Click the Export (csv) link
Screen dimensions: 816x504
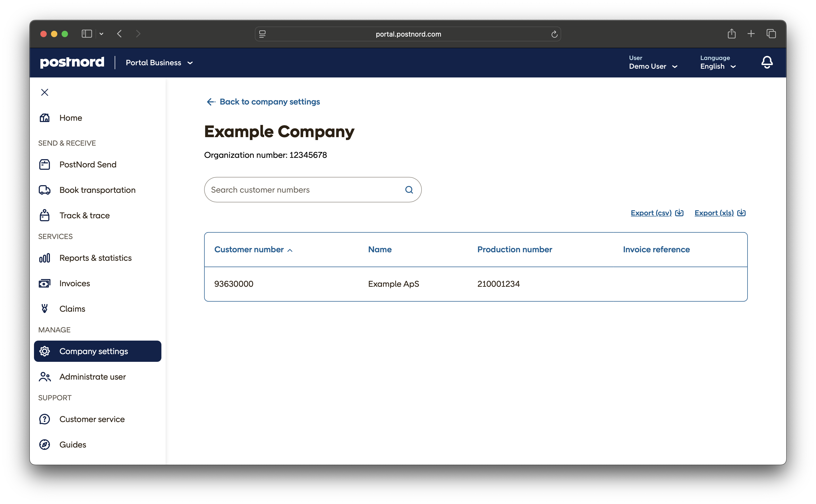click(x=651, y=213)
